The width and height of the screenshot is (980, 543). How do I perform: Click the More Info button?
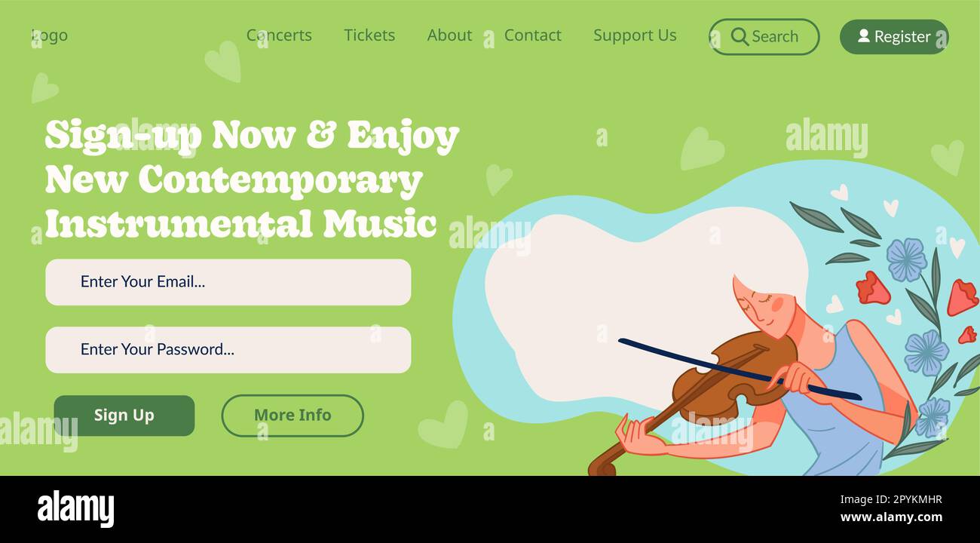tap(292, 416)
